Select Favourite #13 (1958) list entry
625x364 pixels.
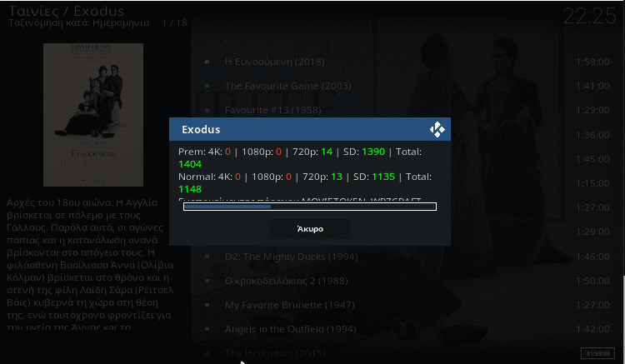(273, 110)
